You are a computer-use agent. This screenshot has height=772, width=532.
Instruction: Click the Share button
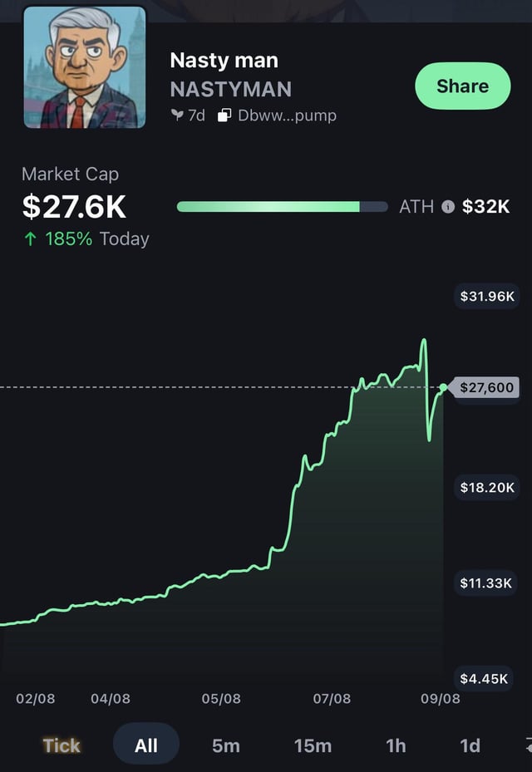tap(462, 86)
